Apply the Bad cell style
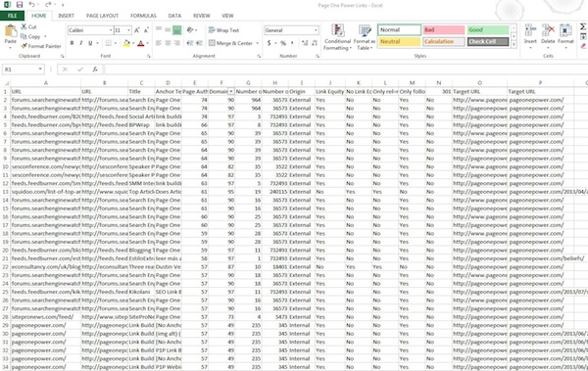The image size is (588, 371). 444,30
